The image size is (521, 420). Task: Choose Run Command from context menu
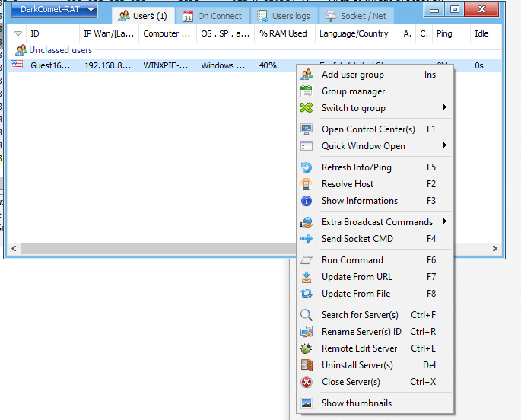[x=352, y=260]
